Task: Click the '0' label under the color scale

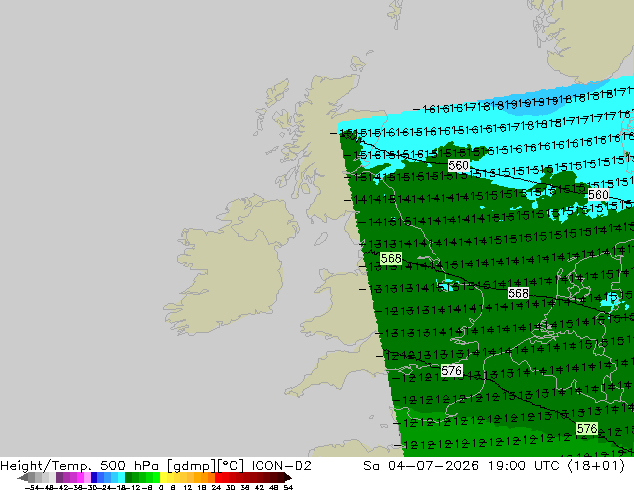Action: (x=161, y=487)
